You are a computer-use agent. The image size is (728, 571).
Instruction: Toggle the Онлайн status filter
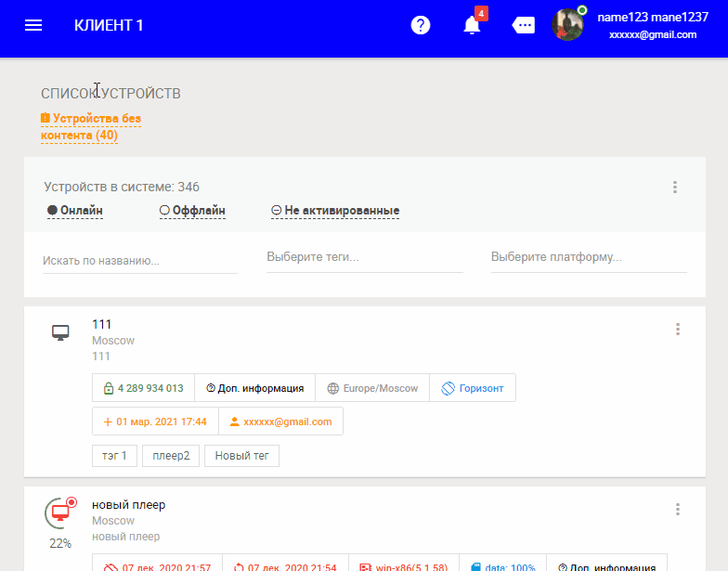pyautogui.click(x=74, y=211)
